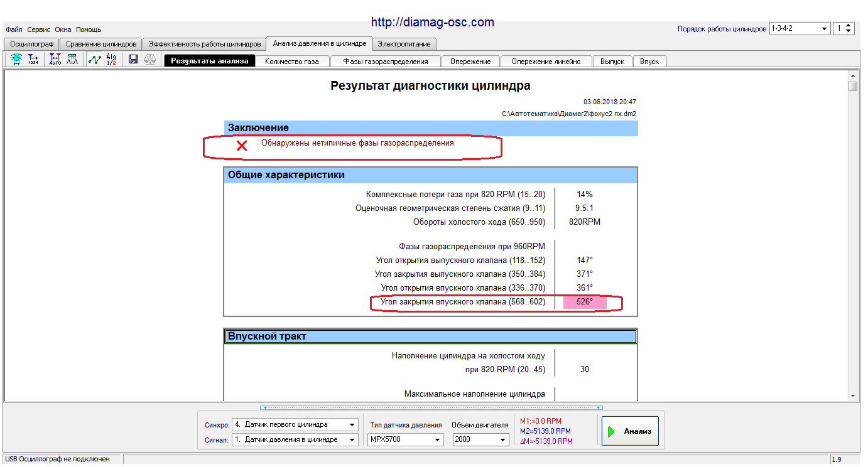Open the Опережение линейно sub-tab
This screenshot has height=467, width=868.
point(546,62)
